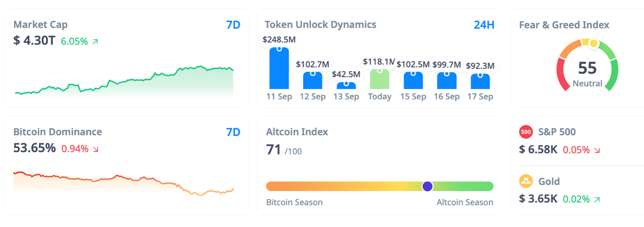Image resolution: width=644 pixels, height=227 pixels.
Task: Select the green Today unlock bar
Action: tap(380, 79)
